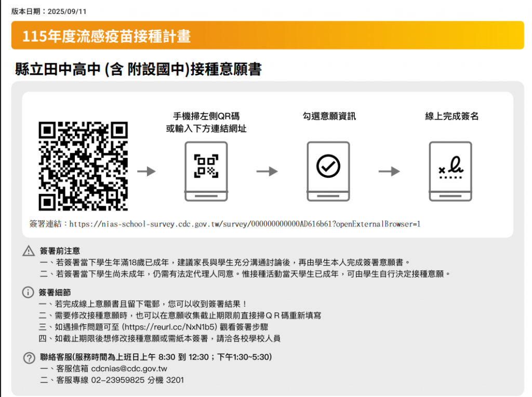The height and width of the screenshot is (397, 532).
Task: Click the large QR code image
Action: tap(83, 166)
